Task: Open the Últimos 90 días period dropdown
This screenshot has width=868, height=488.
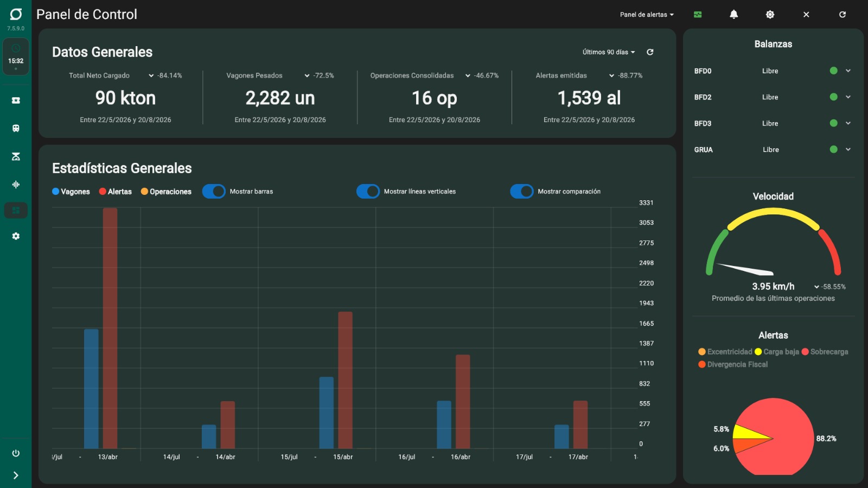Action: tap(609, 52)
